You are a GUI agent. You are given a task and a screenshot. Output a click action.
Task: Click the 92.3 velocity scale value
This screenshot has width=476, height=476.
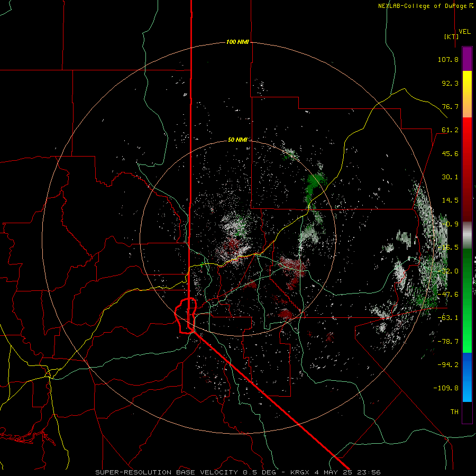(450, 83)
